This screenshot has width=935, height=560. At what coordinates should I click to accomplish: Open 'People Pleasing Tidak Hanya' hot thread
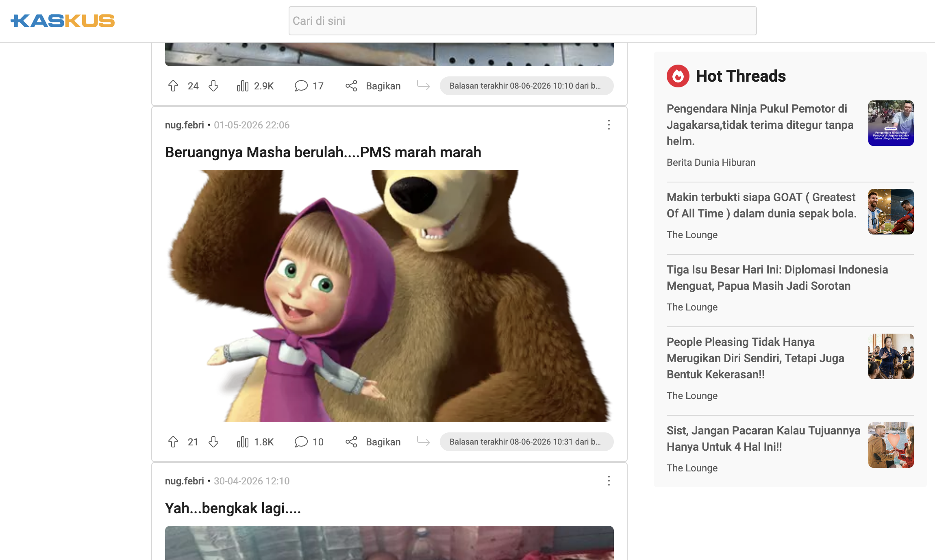(x=755, y=358)
